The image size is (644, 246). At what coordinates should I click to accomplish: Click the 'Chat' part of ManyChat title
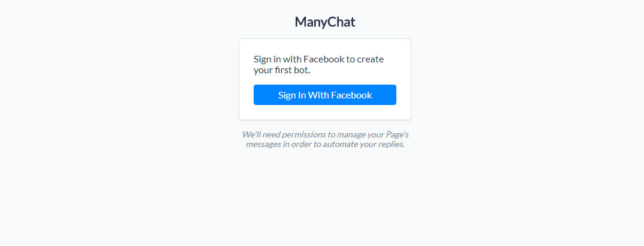[x=342, y=22]
